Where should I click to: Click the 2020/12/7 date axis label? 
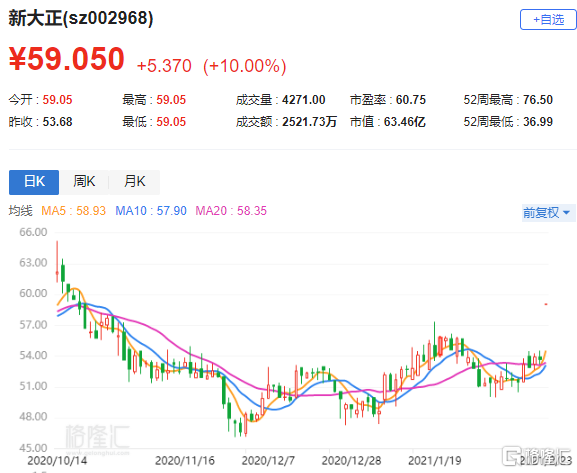268,461
